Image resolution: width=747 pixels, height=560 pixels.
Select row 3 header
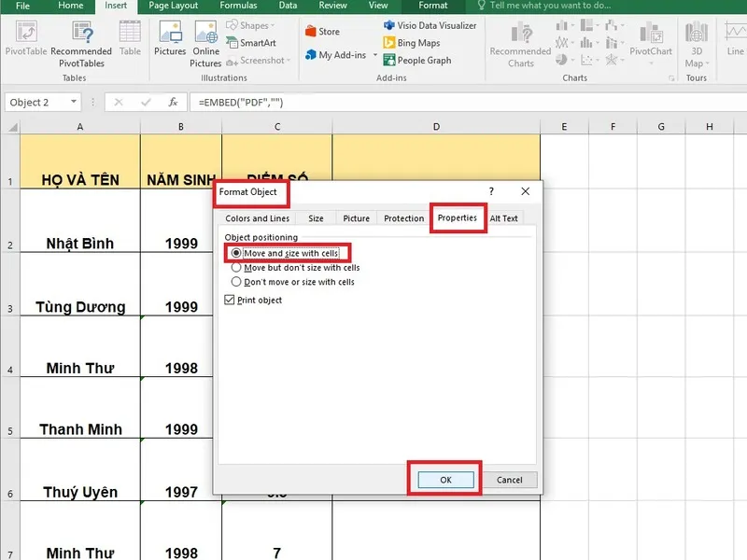tap(10, 284)
